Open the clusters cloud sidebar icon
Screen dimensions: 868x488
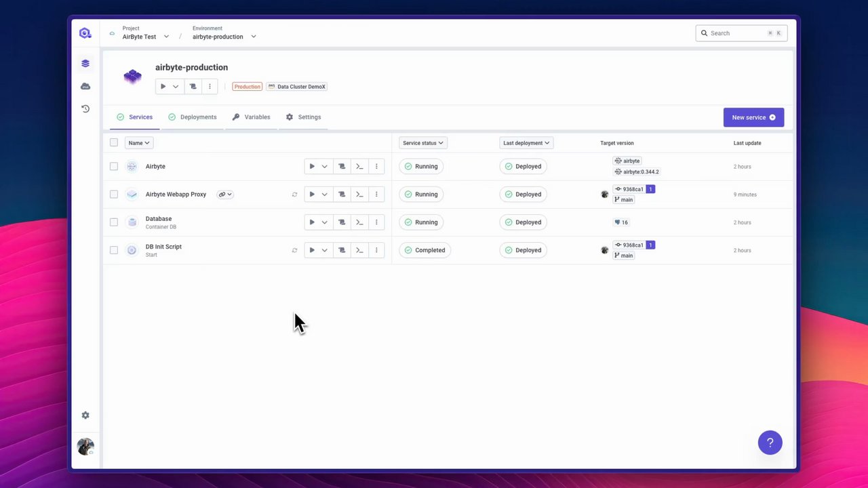85,86
